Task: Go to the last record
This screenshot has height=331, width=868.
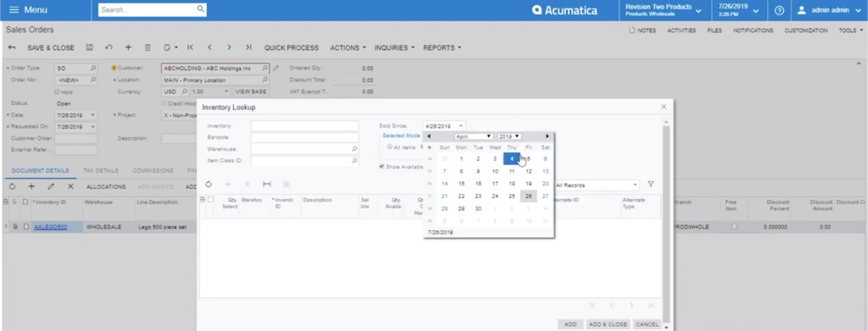Action: 248,47
